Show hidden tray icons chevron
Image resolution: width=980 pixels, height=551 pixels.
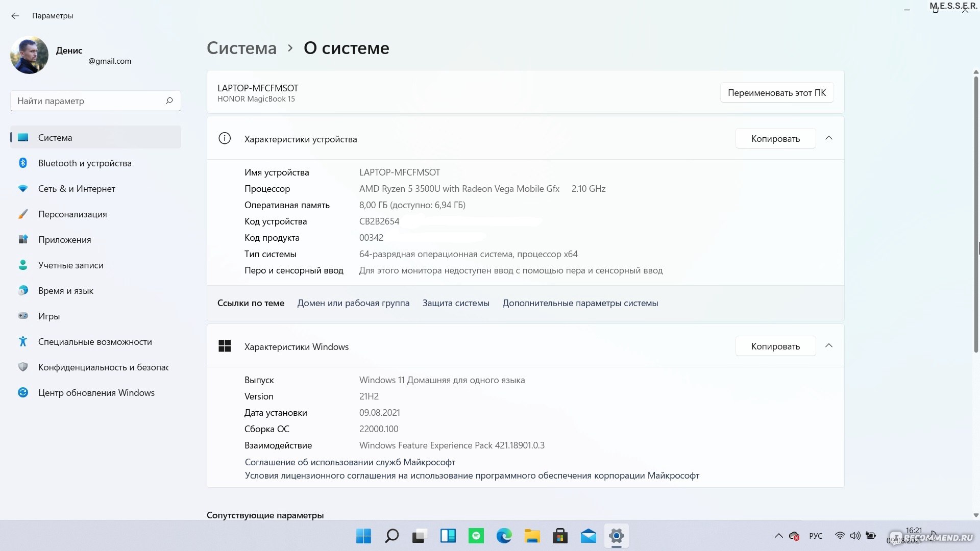click(778, 536)
